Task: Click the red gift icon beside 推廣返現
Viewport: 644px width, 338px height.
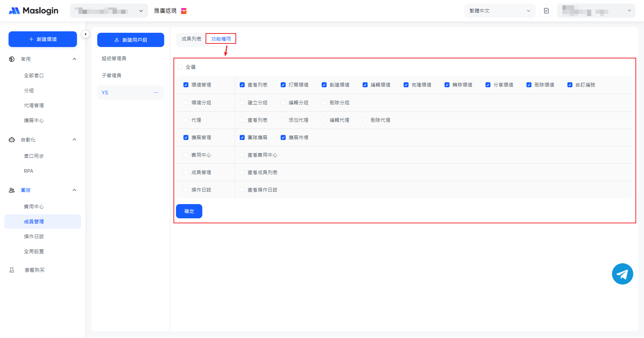Action: pos(184,11)
